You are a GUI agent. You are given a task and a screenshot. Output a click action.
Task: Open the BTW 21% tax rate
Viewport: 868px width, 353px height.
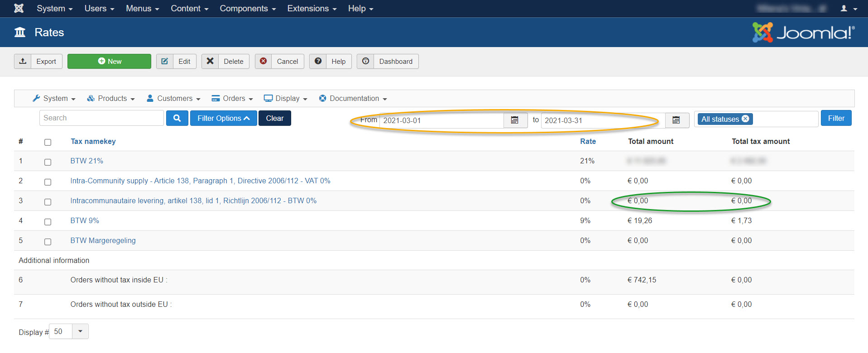click(x=87, y=161)
